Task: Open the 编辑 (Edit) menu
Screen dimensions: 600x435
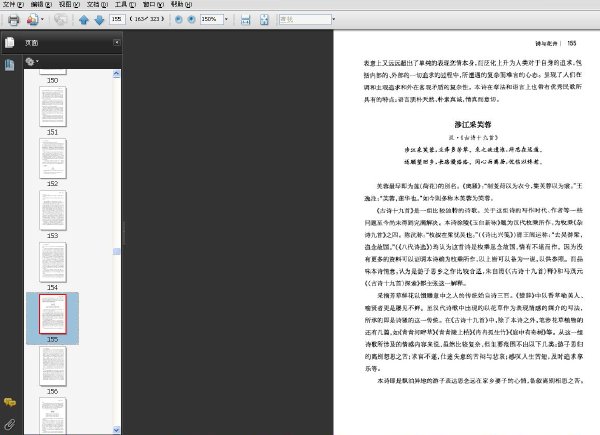Action: click(x=41, y=4)
